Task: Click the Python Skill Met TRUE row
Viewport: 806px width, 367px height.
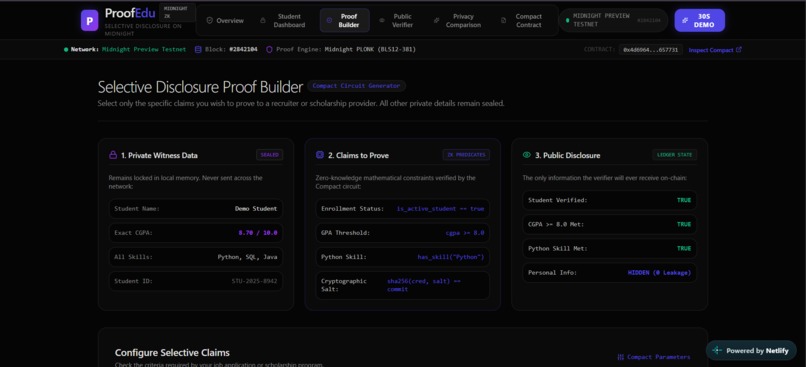Action: pyautogui.click(x=610, y=248)
